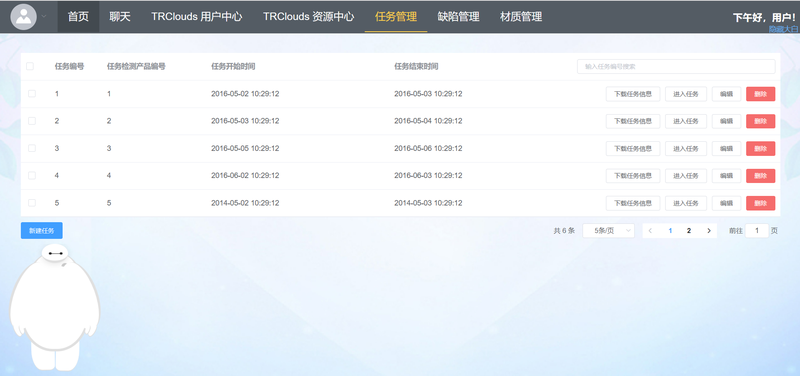Image resolution: width=800 pixels, height=376 pixels.
Task: Check the checkbox for task 1
Action: [32, 94]
